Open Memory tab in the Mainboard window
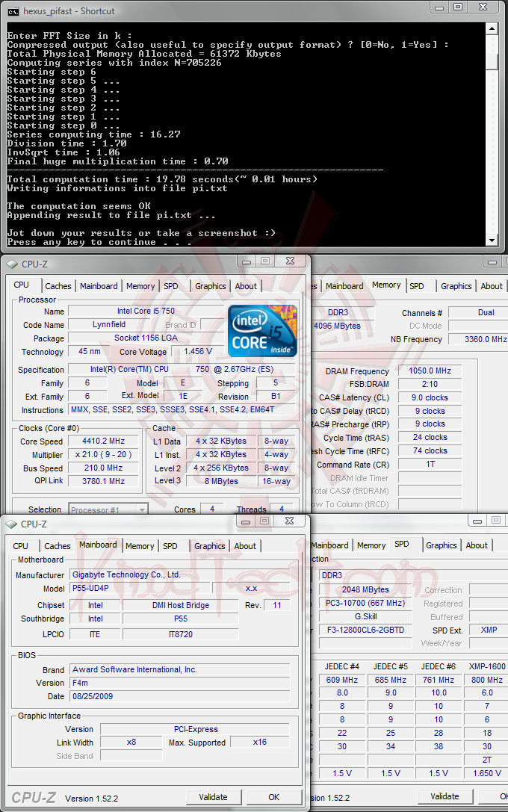This screenshot has height=812, width=508. point(140,546)
